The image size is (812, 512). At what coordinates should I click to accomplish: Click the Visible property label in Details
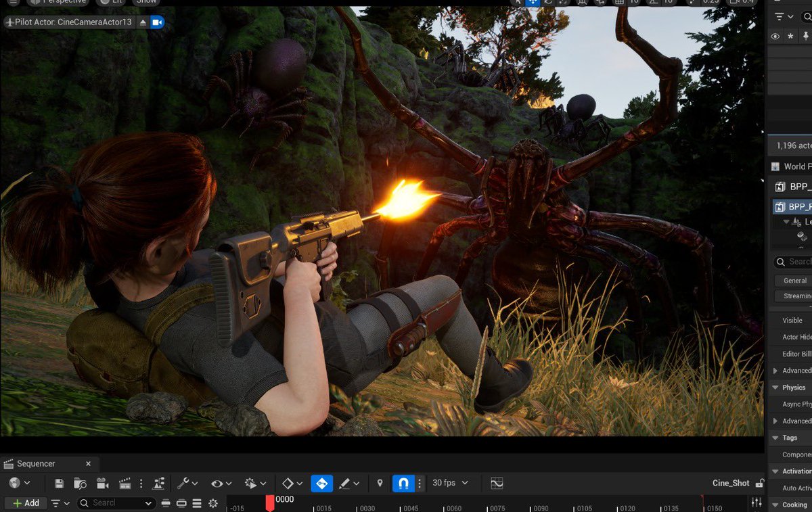pyautogui.click(x=792, y=321)
